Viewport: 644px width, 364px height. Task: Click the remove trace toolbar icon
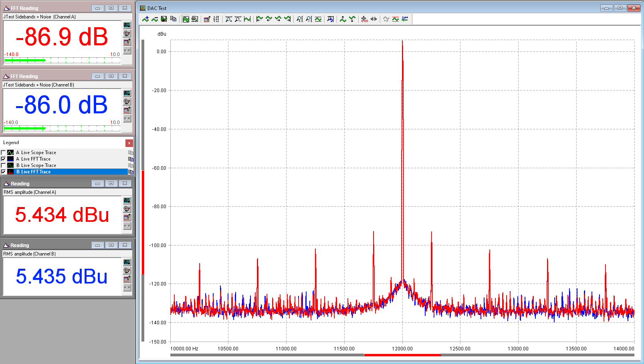[155, 19]
